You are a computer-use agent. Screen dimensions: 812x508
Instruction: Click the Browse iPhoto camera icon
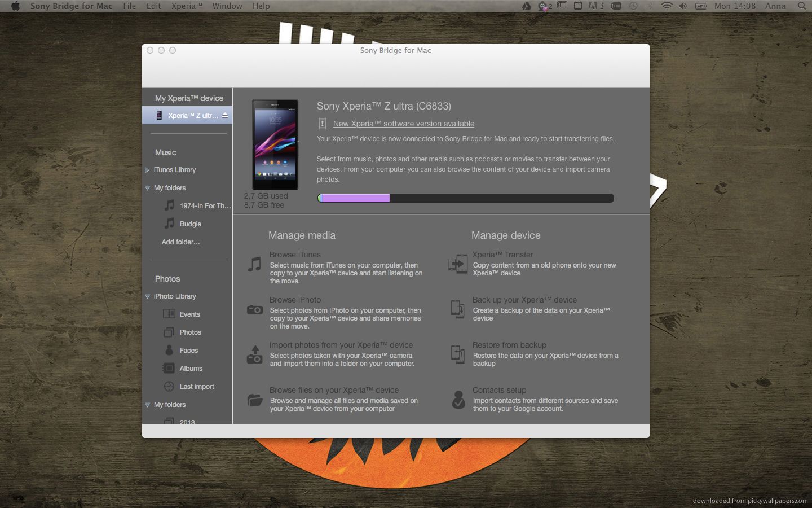click(255, 309)
